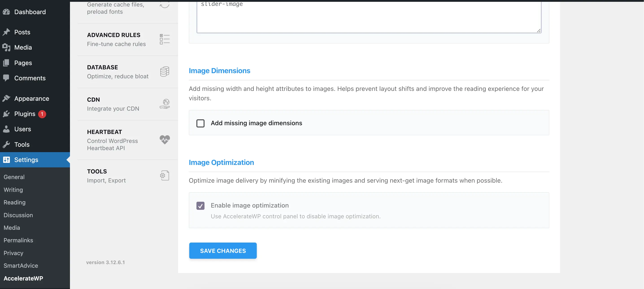The height and width of the screenshot is (289, 644).
Task: Open the Heartbeat settings tab
Action: point(128,140)
